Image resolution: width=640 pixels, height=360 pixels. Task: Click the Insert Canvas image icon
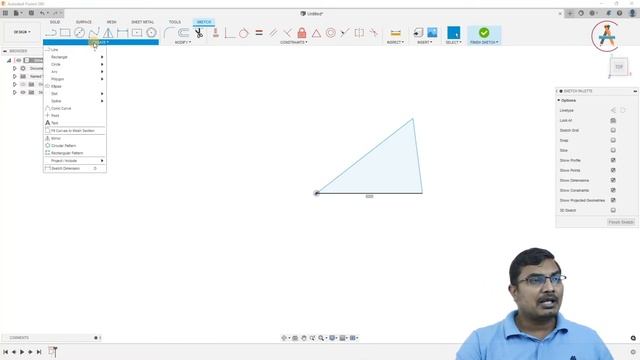click(432, 33)
